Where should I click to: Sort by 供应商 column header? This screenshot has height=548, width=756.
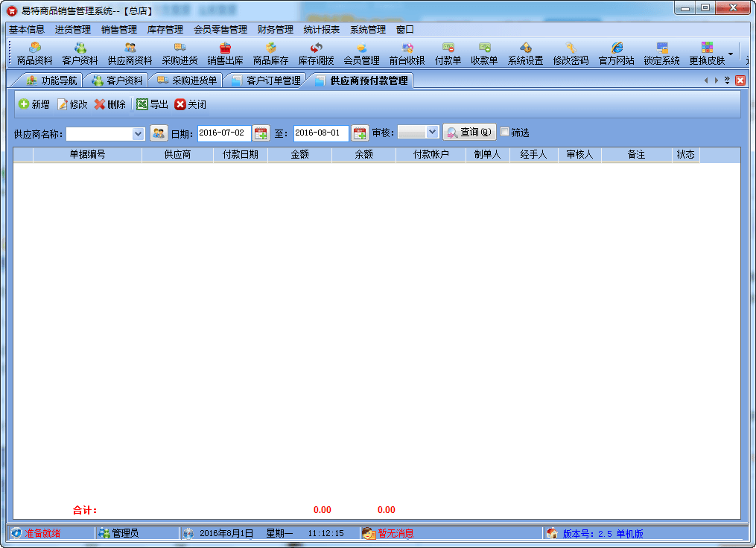177,154
